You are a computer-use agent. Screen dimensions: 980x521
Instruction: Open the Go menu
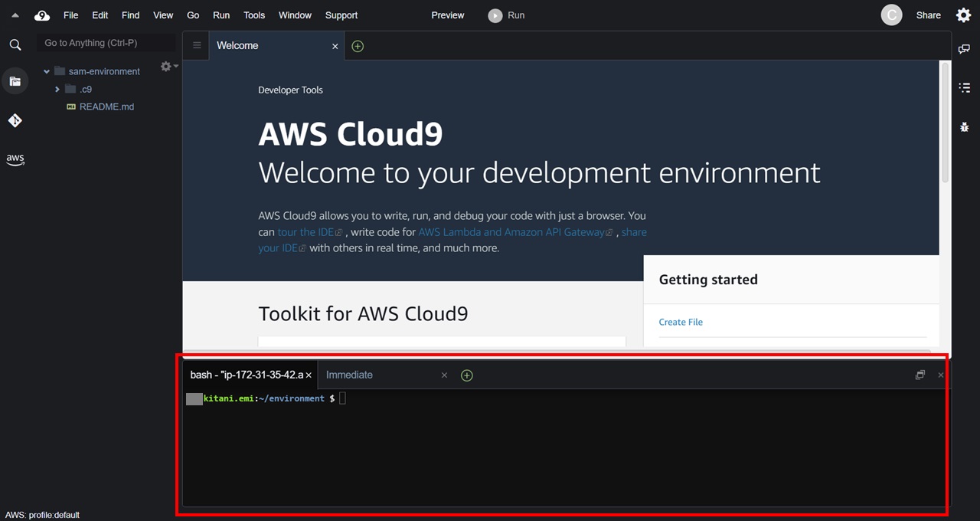193,15
